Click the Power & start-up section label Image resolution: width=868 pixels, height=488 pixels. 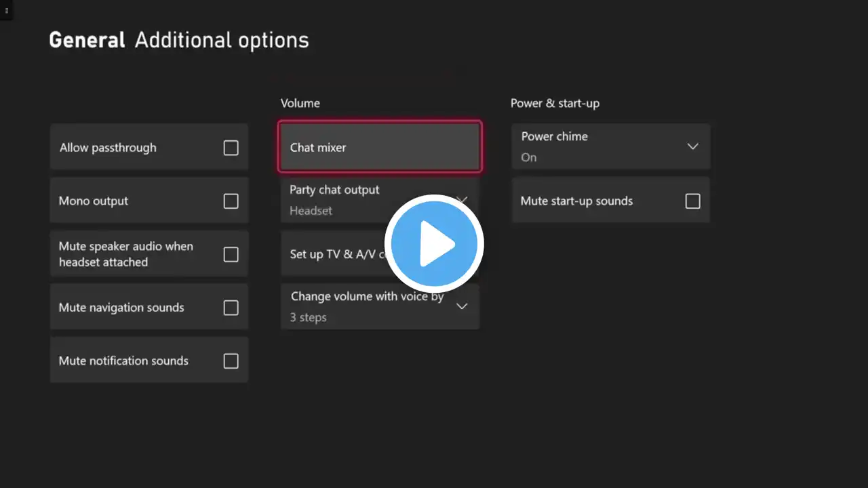[555, 103]
